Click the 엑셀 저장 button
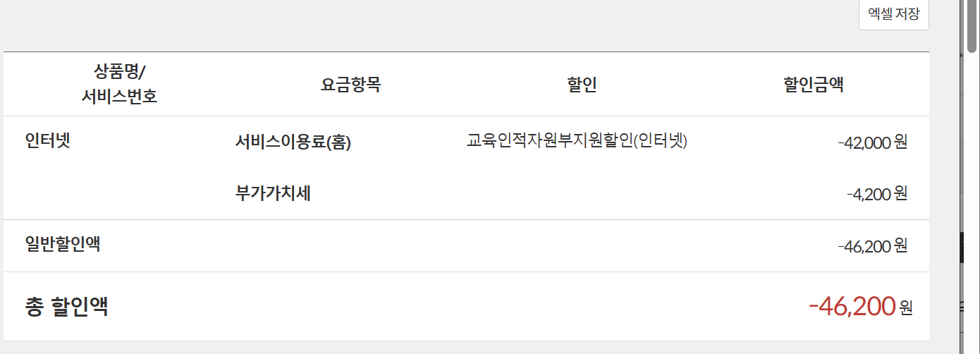Viewport: 980px width, 354px height. click(893, 14)
